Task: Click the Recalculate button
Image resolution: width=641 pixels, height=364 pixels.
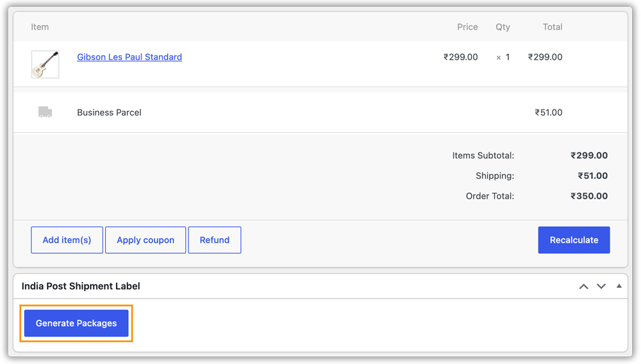Action: (x=574, y=240)
